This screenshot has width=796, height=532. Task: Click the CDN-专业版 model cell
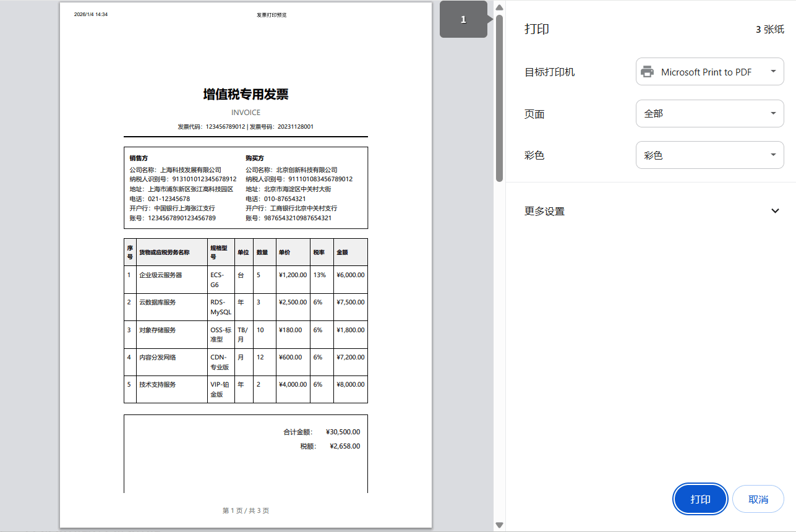(220, 362)
